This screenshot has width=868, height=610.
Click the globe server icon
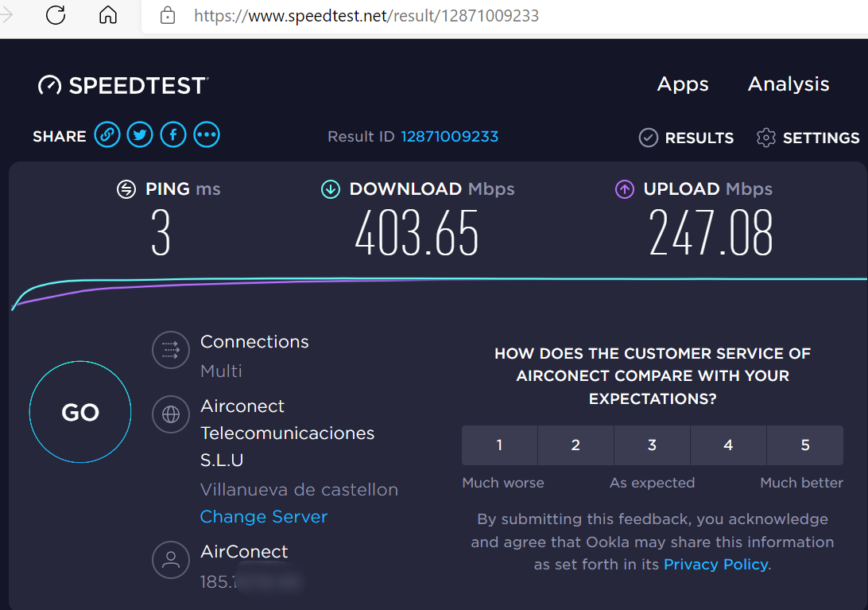tap(170, 414)
